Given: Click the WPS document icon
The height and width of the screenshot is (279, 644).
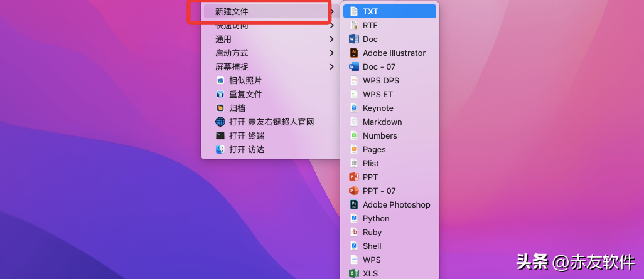Looking at the screenshot, I should click(x=353, y=260).
